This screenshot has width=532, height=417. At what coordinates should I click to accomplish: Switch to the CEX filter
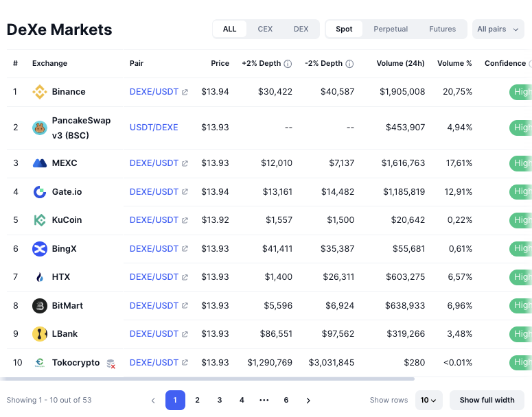pyautogui.click(x=265, y=29)
